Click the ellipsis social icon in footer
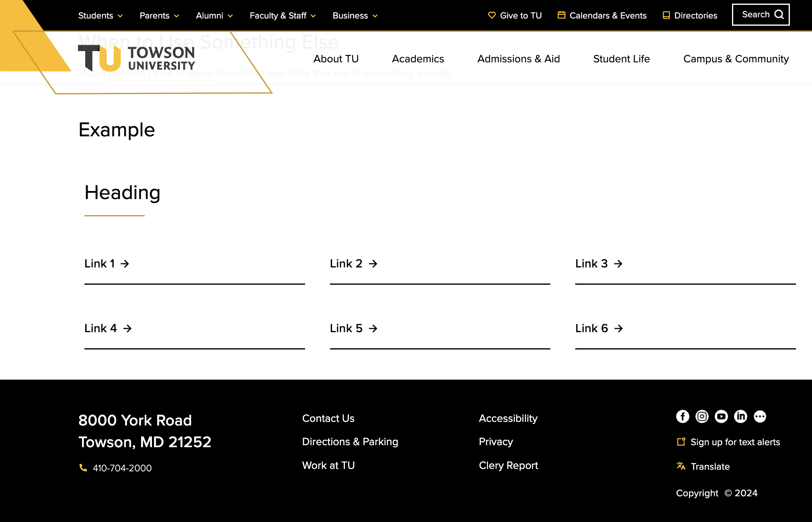 (x=759, y=416)
